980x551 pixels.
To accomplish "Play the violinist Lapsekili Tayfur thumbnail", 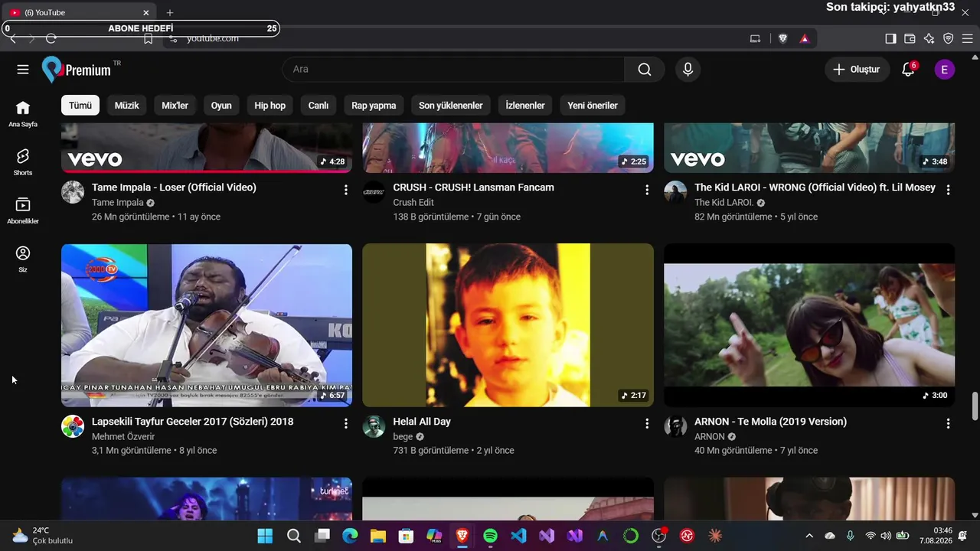I will coord(207,325).
